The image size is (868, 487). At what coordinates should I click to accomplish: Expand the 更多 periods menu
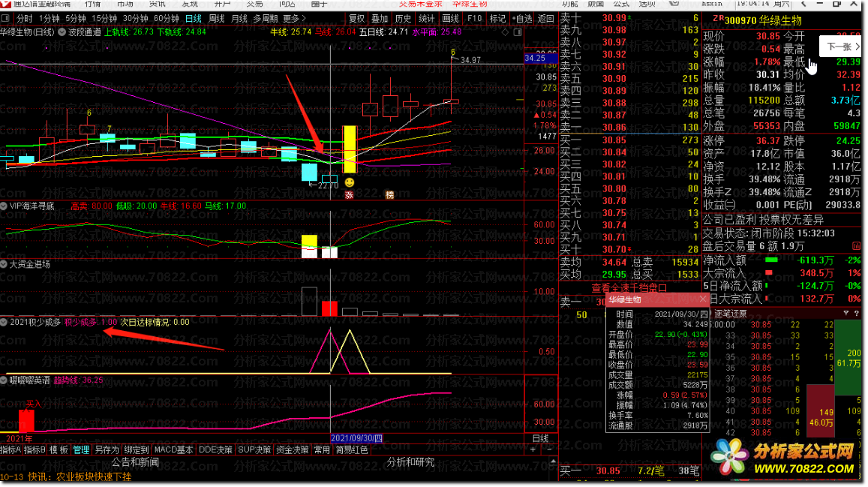(294, 18)
